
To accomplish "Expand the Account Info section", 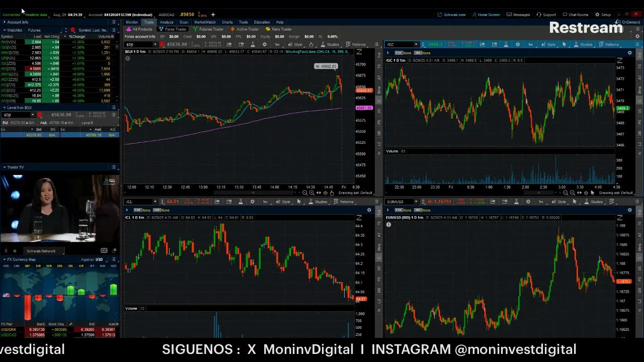I will pos(4,22).
